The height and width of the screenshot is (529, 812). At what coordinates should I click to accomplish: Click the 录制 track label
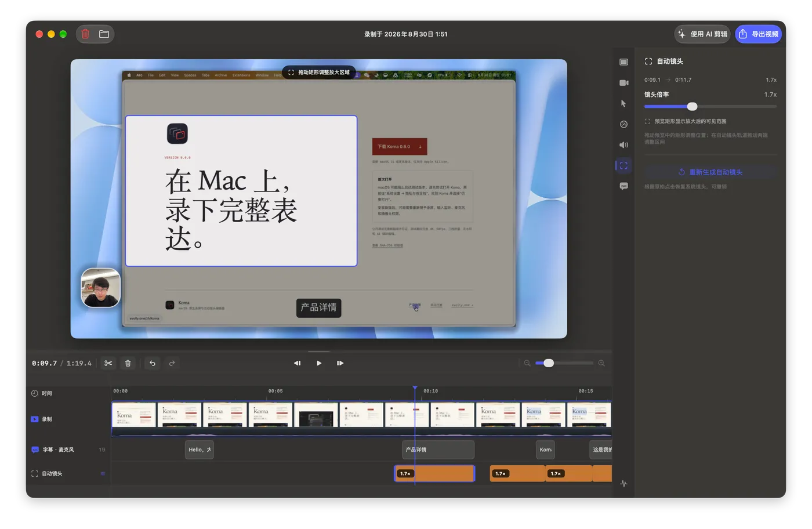pyautogui.click(x=47, y=419)
